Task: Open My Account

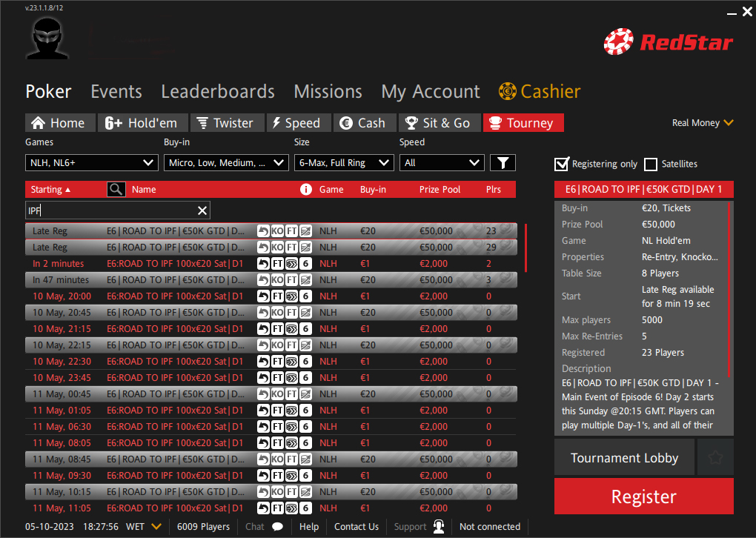Action: point(431,92)
